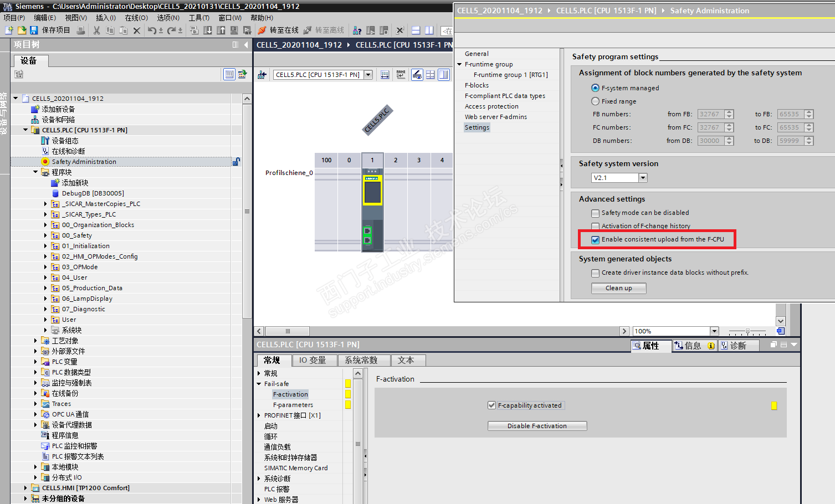This screenshot has height=504, width=835.
Task: Click the Clean up button
Action: [x=619, y=288]
